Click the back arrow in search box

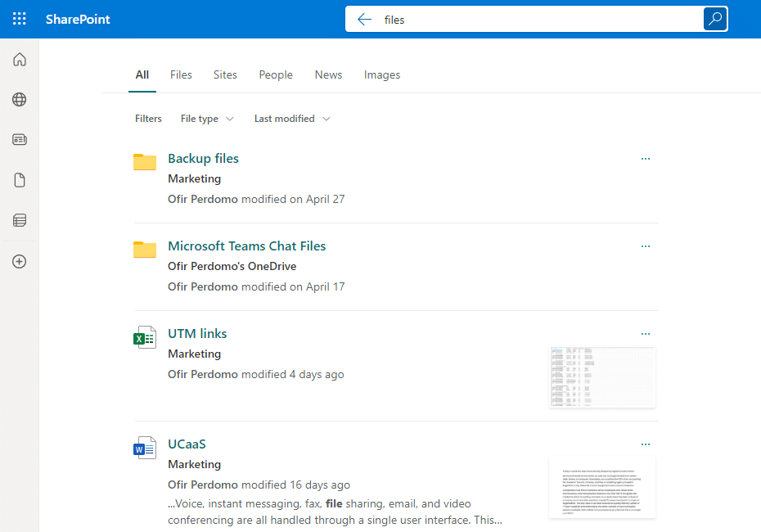click(x=364, y=20)
